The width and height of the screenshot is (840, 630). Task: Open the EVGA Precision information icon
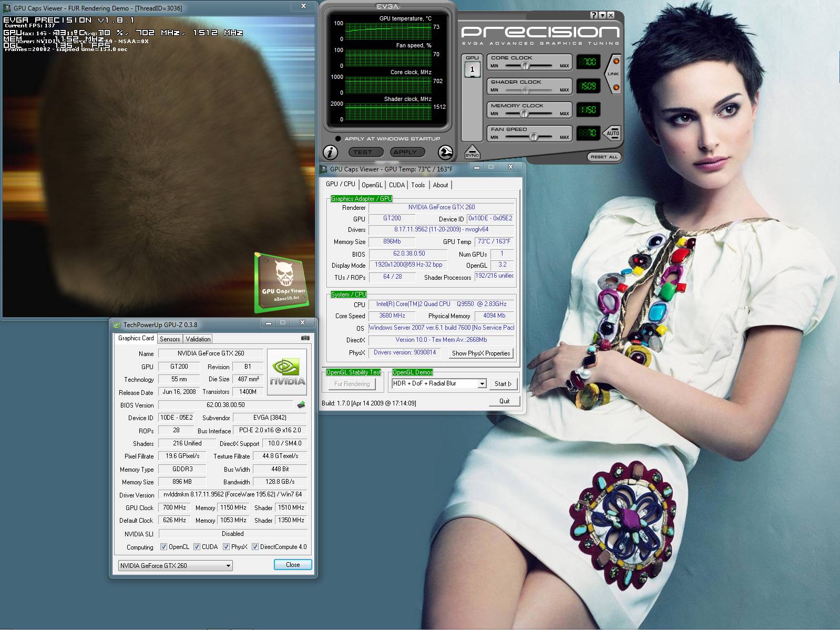click(330, 153)
